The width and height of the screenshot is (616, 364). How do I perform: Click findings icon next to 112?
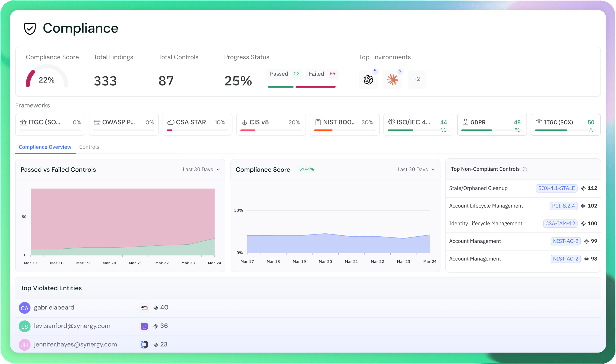(583, 188)
